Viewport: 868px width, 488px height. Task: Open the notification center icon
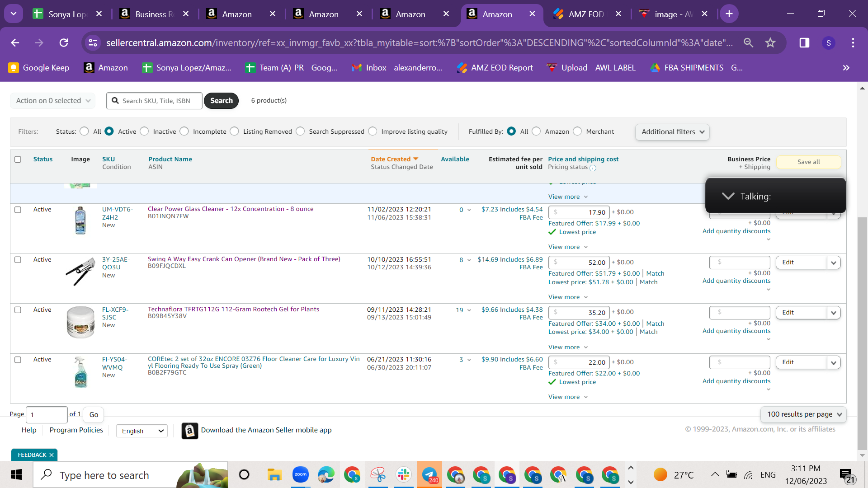tap(846, 475)
